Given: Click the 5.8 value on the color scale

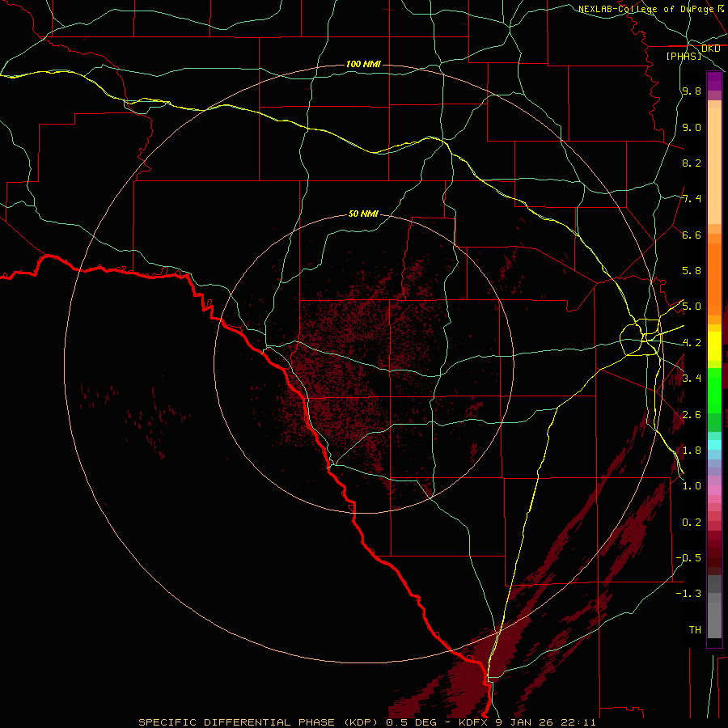Looking at the screenshot, I should pyautogui.click(x=692, y=271).
